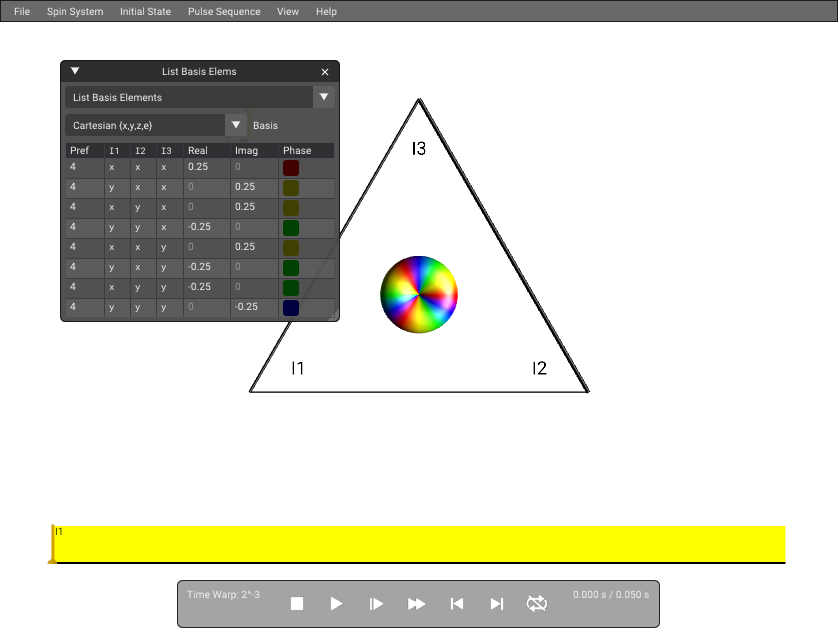838x628 pixels.
Task: Open the File menu
Action: [x=22, y=11]
